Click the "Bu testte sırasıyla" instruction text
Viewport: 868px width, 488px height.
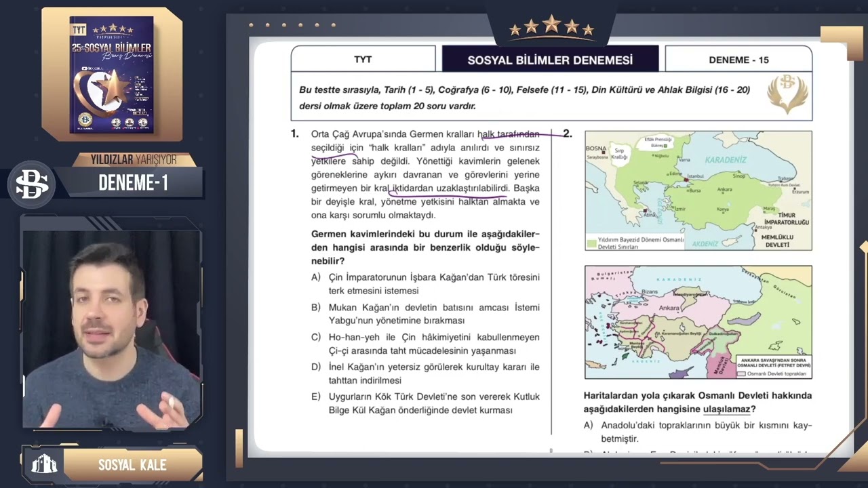(x=525, y=98)
